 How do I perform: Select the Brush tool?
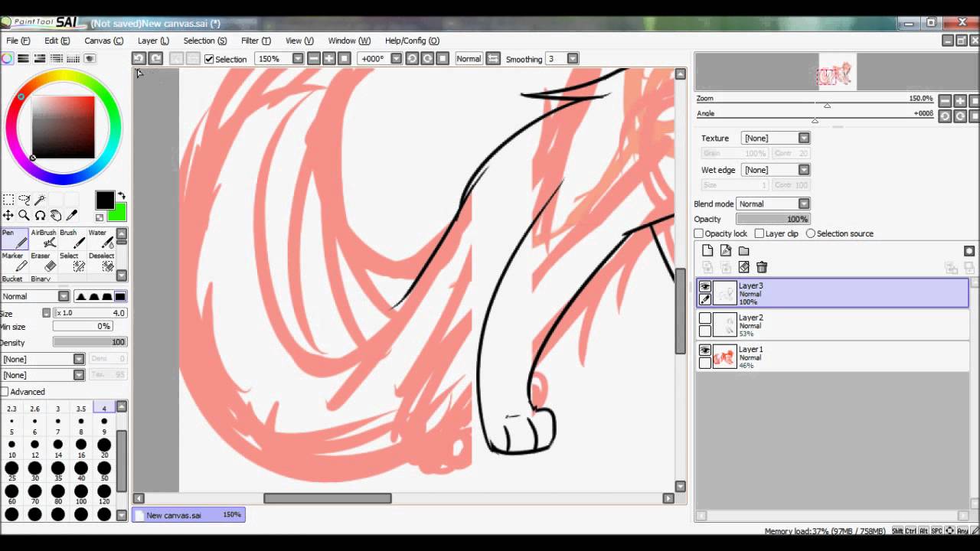72,239
